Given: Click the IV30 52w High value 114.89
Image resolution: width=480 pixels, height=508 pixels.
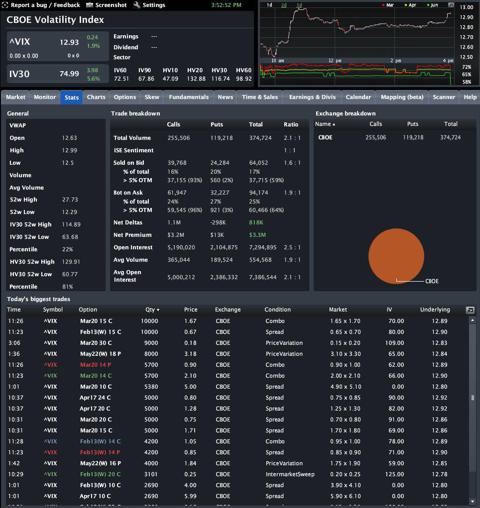Looking at the screenshot, I should 71,224.
